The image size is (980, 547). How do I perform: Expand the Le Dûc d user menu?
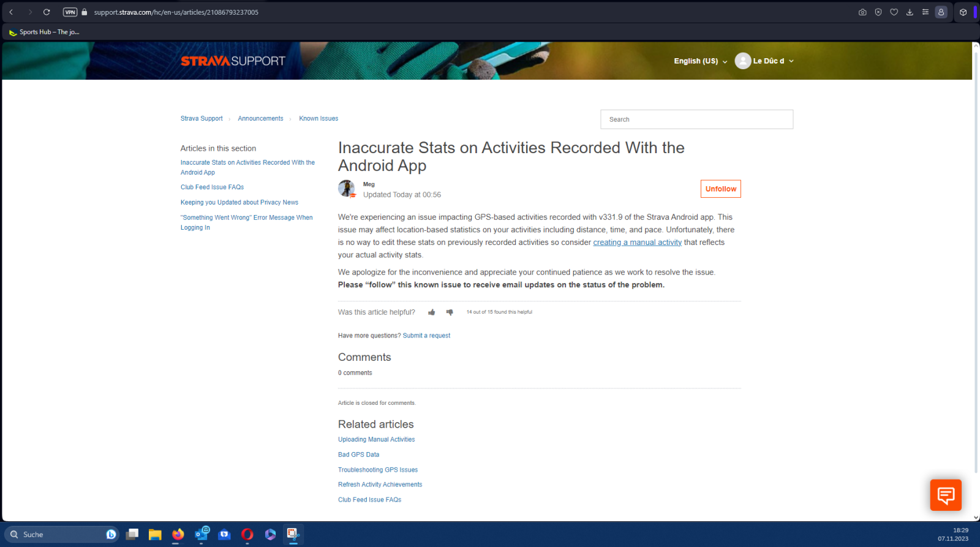773,61
